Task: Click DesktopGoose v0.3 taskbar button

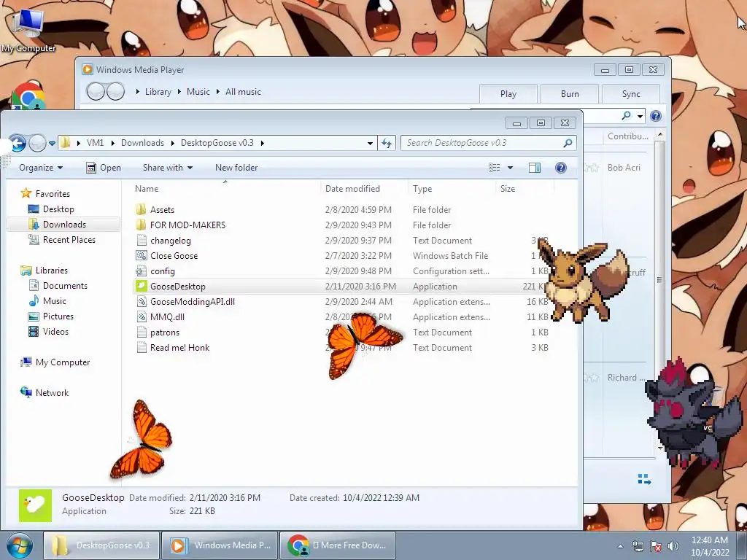Action: click(x=102, y=545)
